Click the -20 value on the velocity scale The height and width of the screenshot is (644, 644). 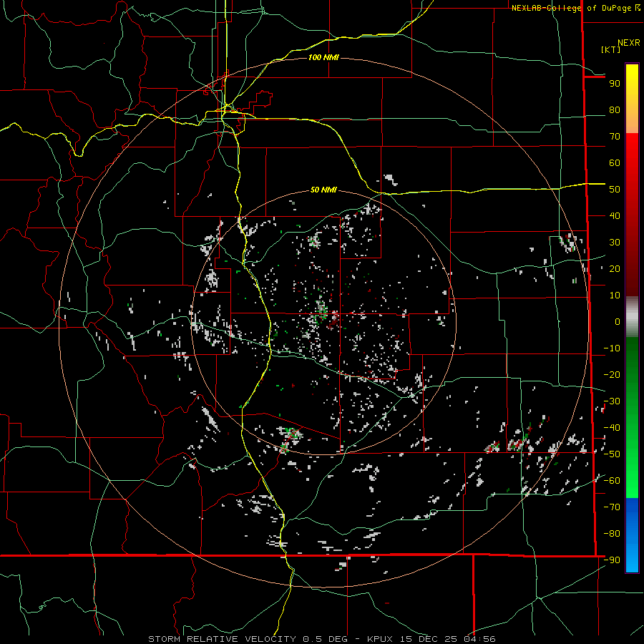(x=612, y=375)
